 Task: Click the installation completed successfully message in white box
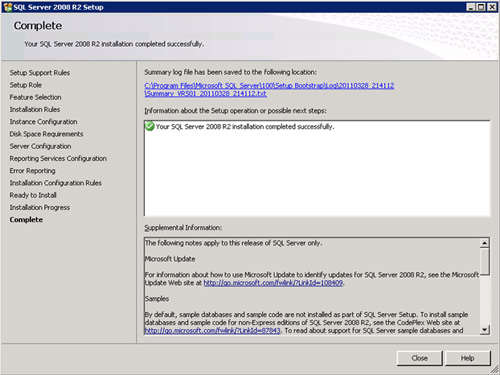click(245, 127)
